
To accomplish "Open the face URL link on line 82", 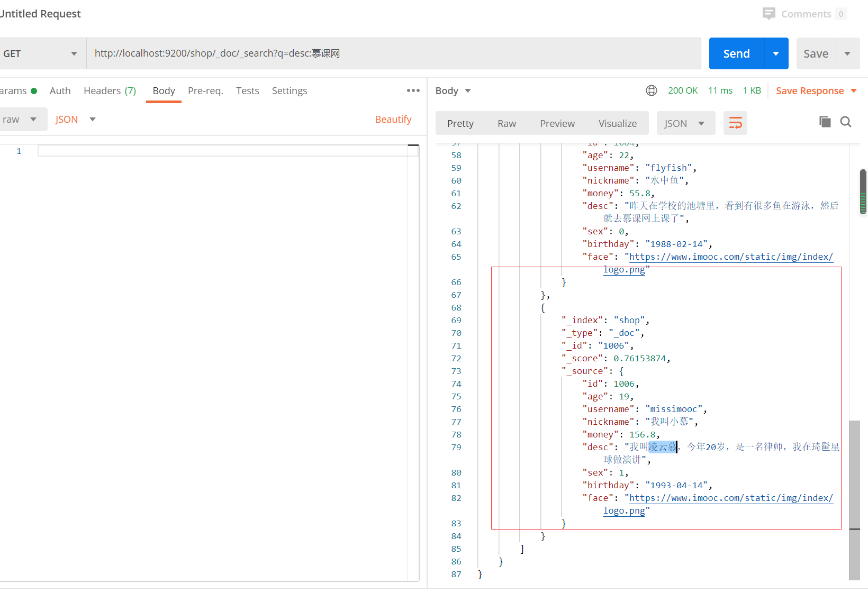I will (731, 498).
